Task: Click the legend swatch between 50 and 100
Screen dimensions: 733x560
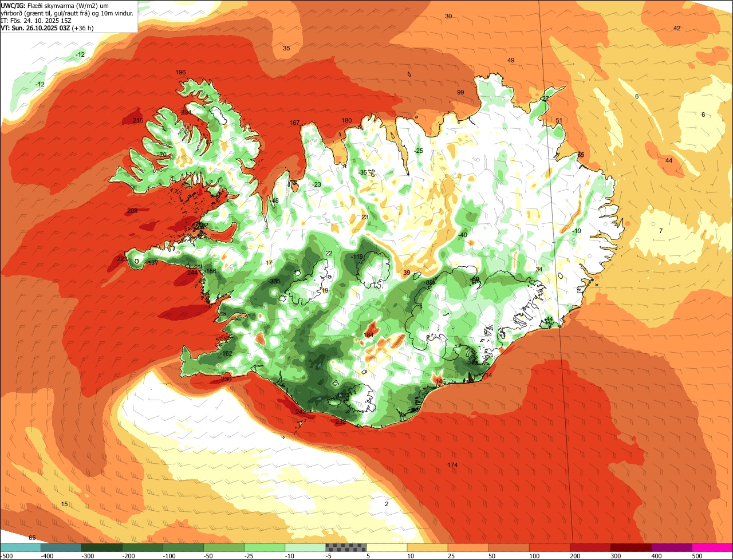Action: 509,547
